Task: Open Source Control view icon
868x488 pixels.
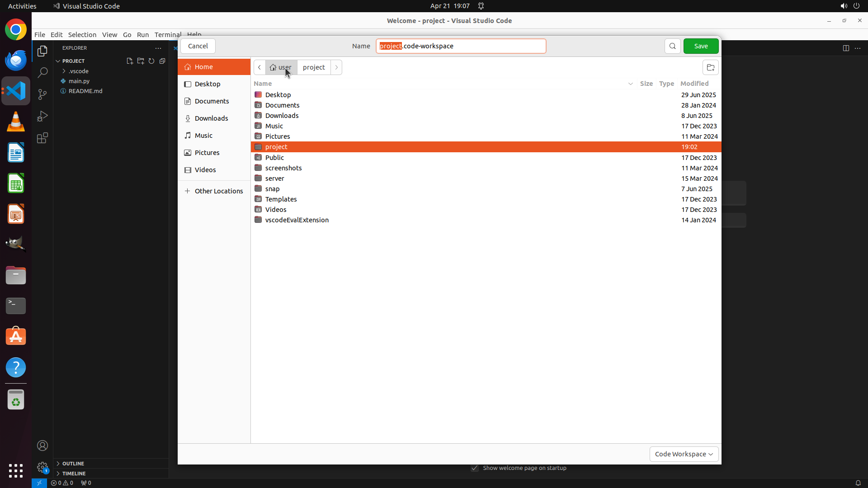Action: click(x=42, y=94)
